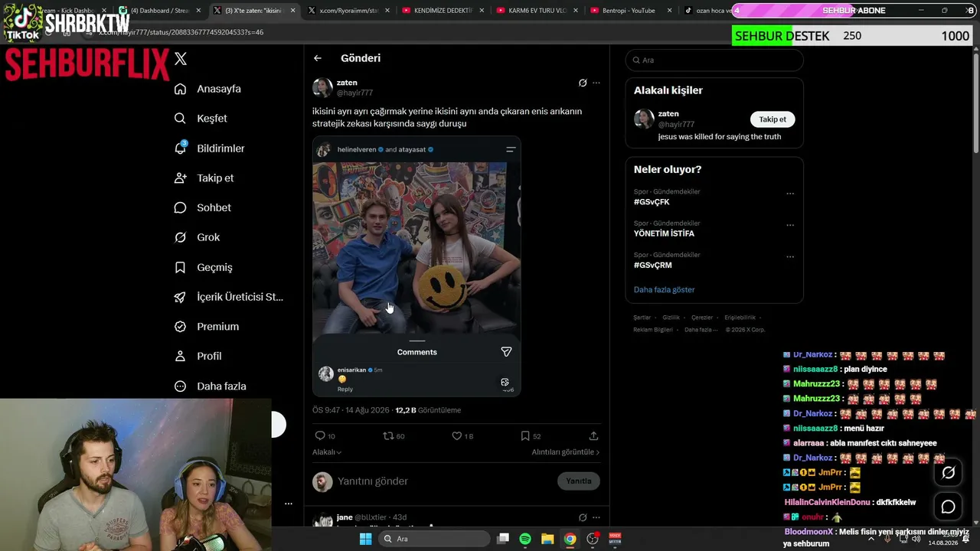Open the floating chat messages button
980x551 pixels.
click(948, 507)
